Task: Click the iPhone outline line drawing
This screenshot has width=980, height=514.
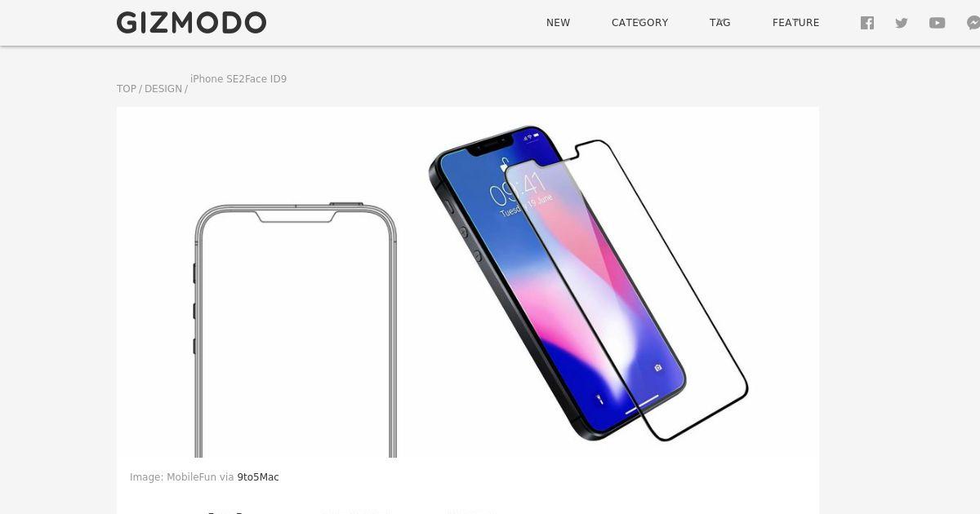Action: pos(295,330)
